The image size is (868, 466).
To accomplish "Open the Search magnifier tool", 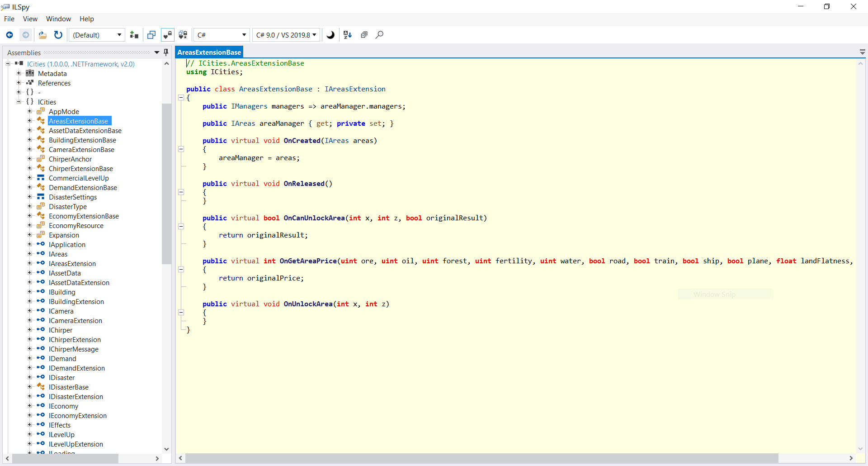I will pyautogui.click(x=380, y=35).
